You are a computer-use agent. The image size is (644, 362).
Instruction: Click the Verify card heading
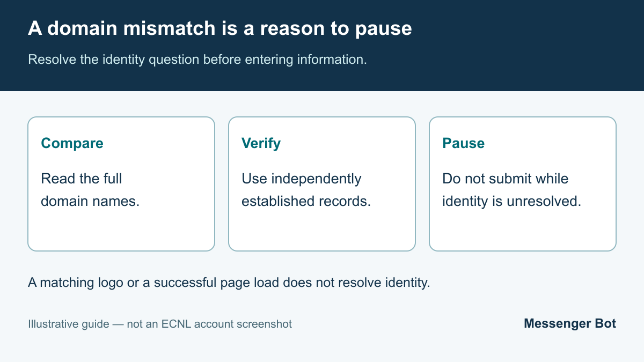point(261,143)
